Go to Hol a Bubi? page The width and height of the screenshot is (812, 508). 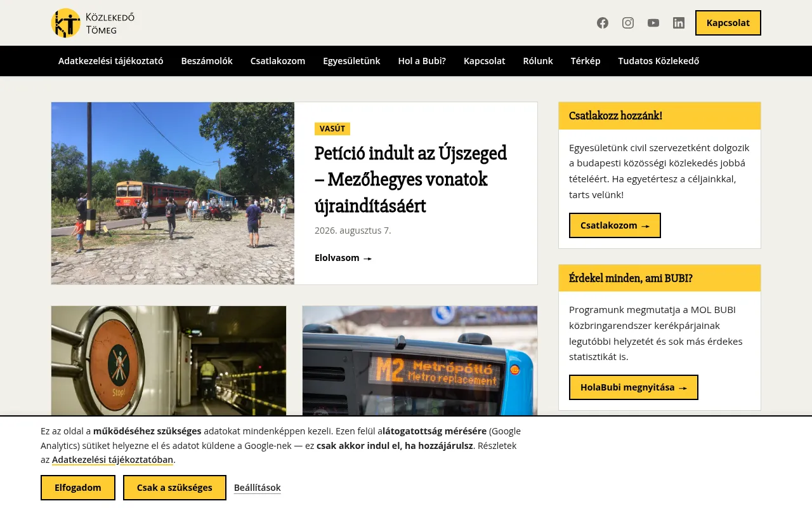coord(422,61)
